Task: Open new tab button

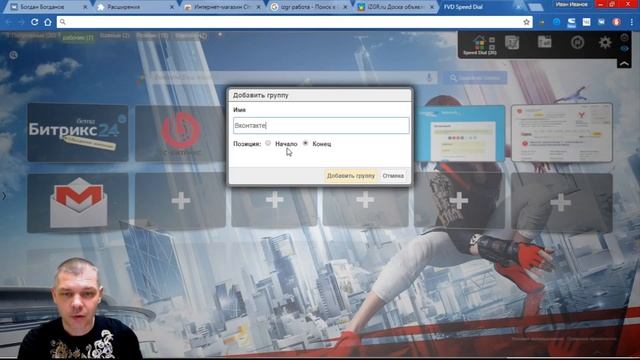Action: point(535,7)
